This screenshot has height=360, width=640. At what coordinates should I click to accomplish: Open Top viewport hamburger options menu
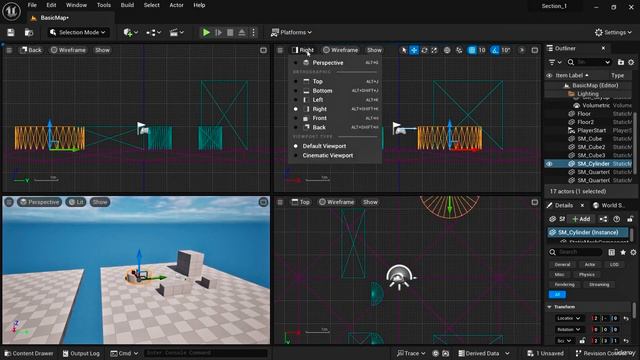click(x=280, y=202)
